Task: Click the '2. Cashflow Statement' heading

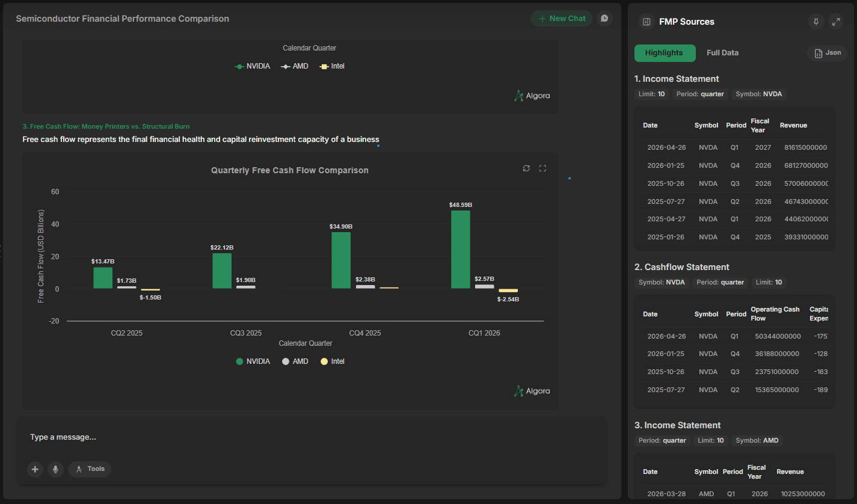Action: click(682, 267)
